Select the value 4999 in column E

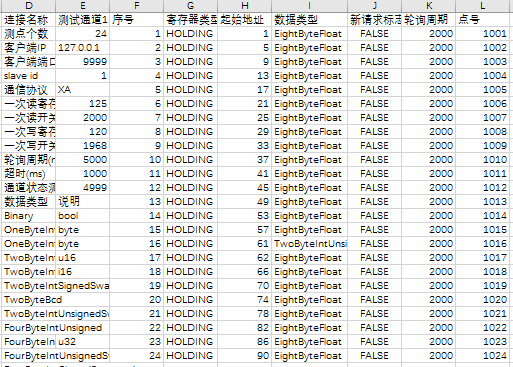click(82, 188)
